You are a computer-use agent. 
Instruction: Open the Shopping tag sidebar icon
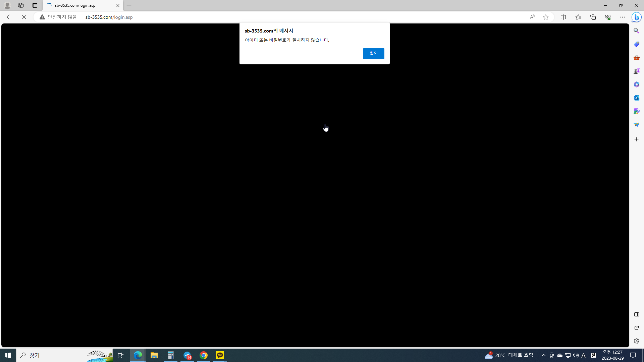636,44
